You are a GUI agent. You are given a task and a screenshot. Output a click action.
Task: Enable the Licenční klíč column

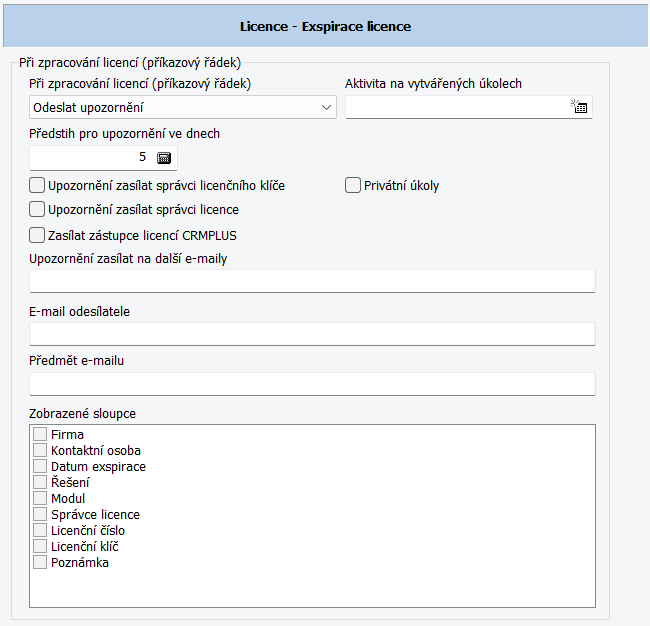coord(40,546)
